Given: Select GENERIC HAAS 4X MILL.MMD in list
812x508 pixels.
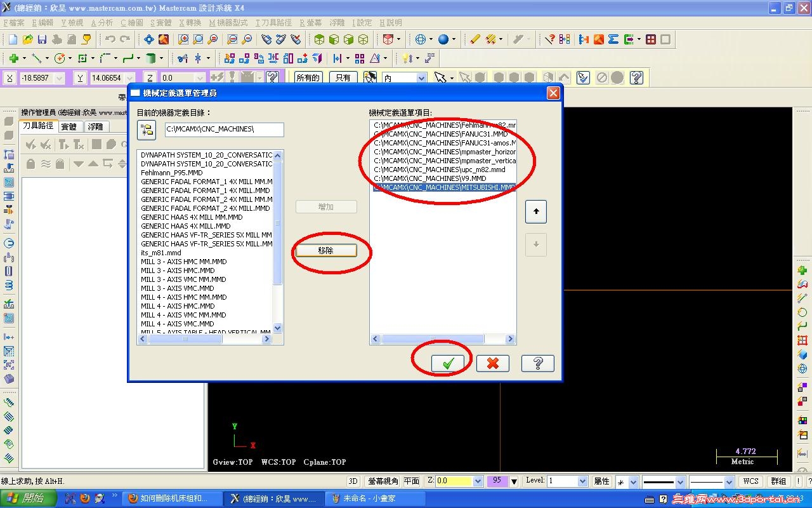Looking at the screenshot, I should [186, 226].
